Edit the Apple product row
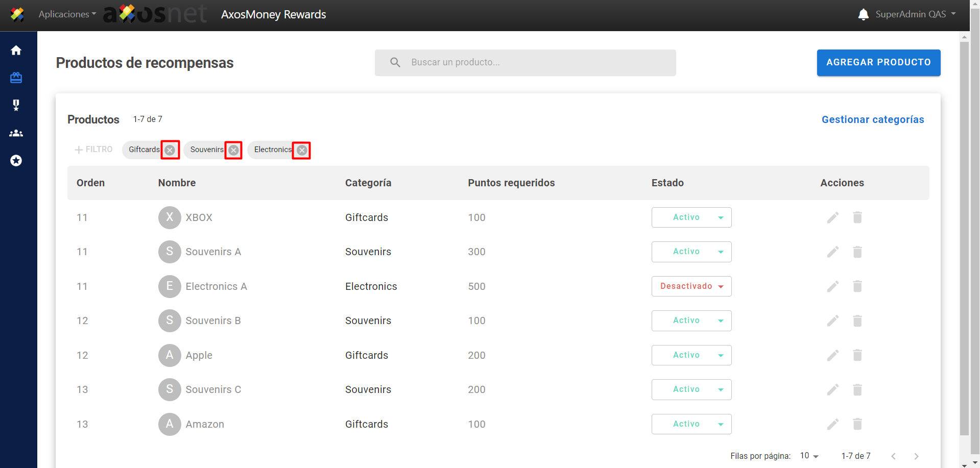The width and height of the screenshot is (980, 468). pos(832,355)
